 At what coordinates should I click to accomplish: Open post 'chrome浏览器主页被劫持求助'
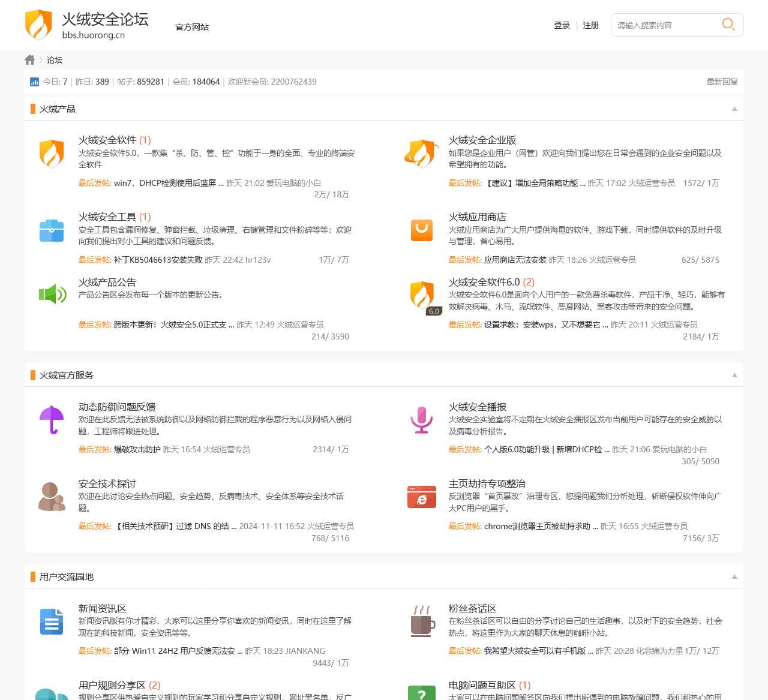click(x=541, y=526)
